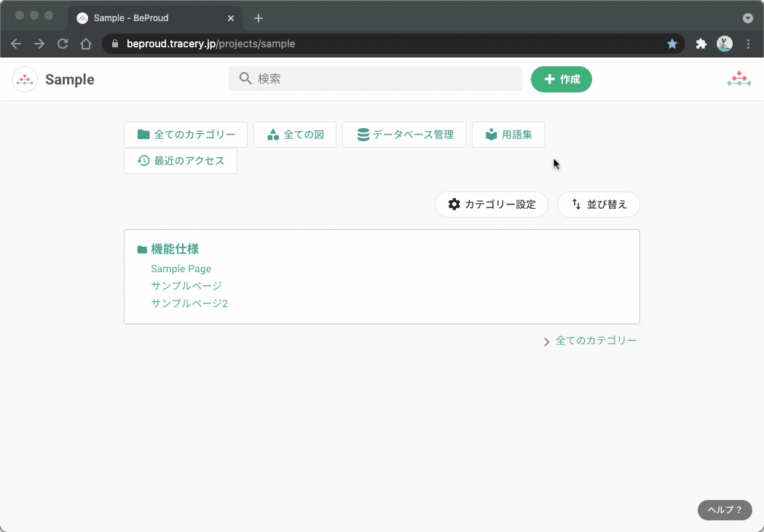Click the folder icon next to 機能仕様
The height and width of the screenshot is (532, 764).
pos(141,248)
